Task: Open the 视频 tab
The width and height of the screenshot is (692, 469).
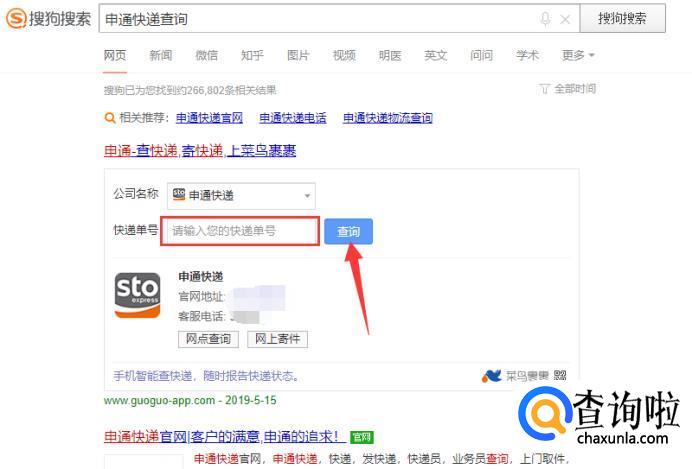Action: (x=344, y=56)
